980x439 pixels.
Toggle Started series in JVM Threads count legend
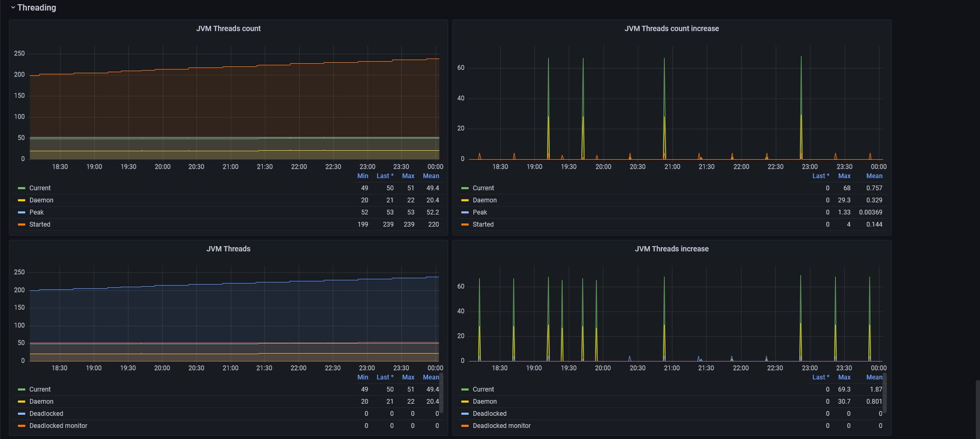tap(39, 225)
